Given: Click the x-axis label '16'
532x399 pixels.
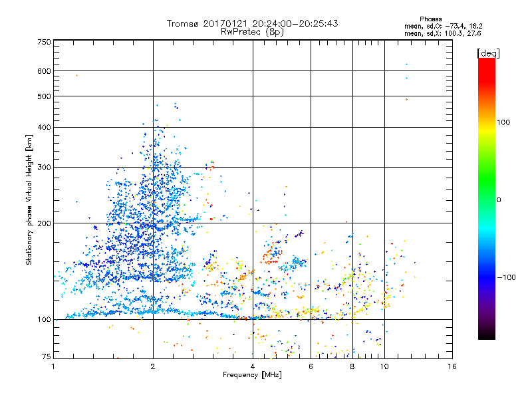Looking at the screenshot, I should [452, 366].
